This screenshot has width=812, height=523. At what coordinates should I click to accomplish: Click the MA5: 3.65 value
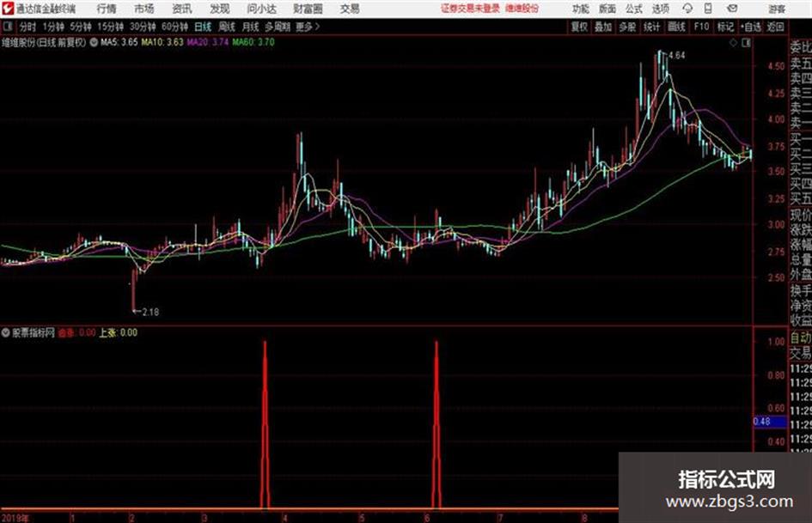[119, 42]
